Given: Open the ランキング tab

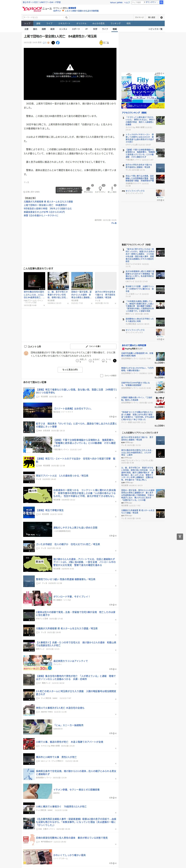Looking at the screenshot, I should pyautogui.click(x=115, y=24).
